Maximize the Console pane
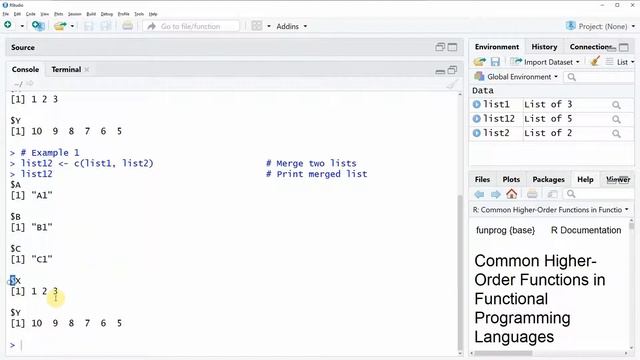Image resolution: width=640 pixels, height=360 pixels. pyautogui.click(x=452, y=70)
